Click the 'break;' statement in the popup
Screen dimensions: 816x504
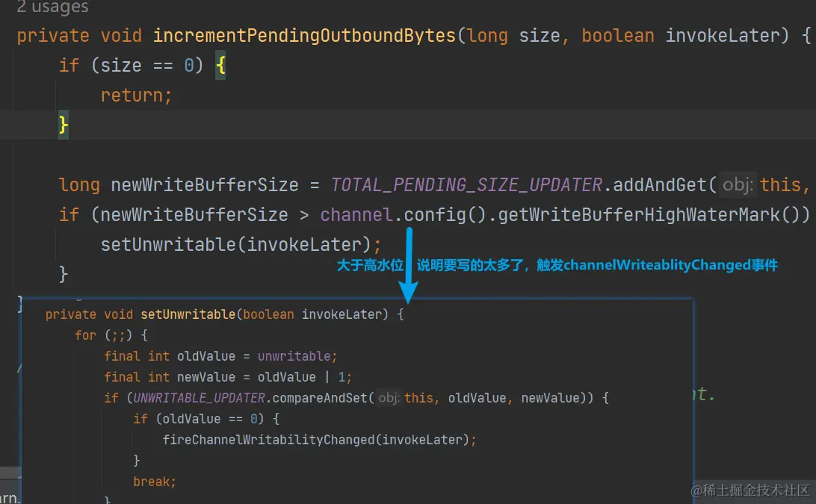pyautogui.click(x=155, y=482)
